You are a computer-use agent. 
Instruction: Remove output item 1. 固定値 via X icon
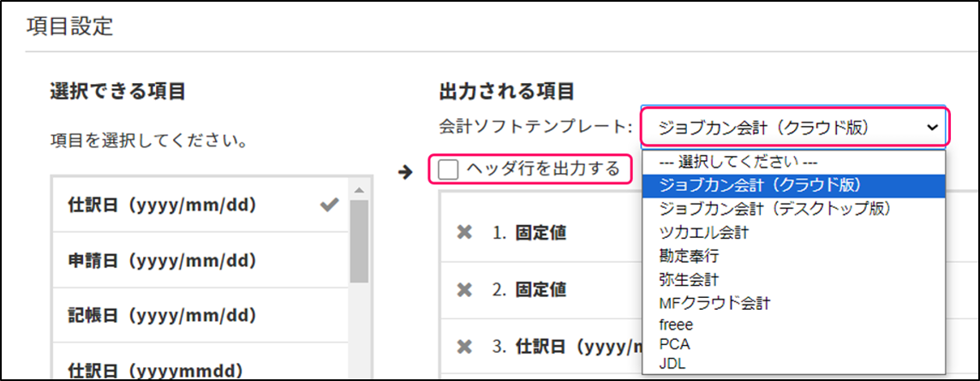463,233
